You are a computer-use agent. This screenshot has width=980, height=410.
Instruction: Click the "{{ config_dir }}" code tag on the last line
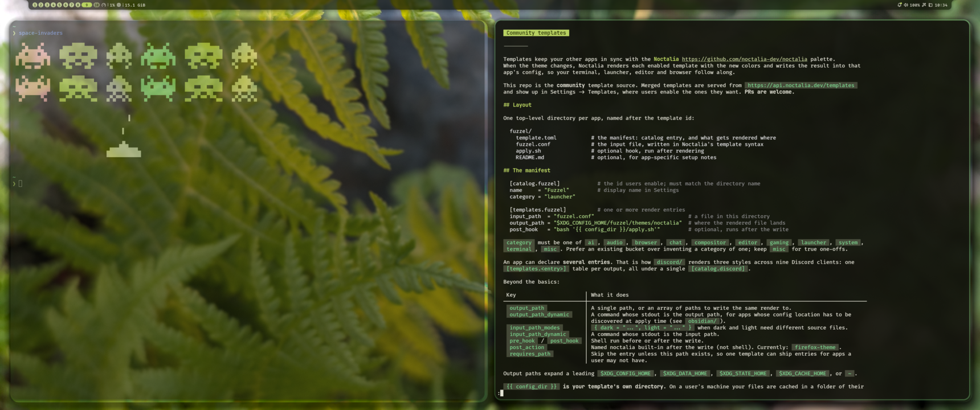click(x=532, y=387)
